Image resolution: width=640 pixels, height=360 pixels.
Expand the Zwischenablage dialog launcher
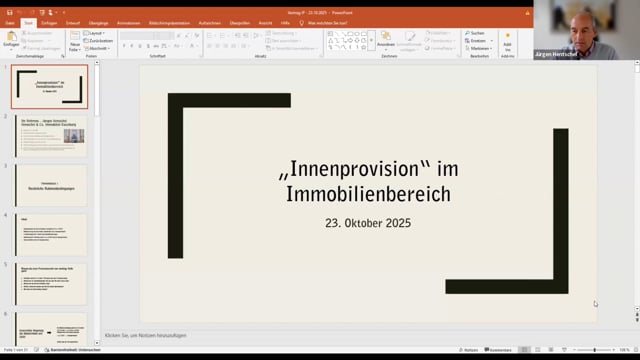62,56
